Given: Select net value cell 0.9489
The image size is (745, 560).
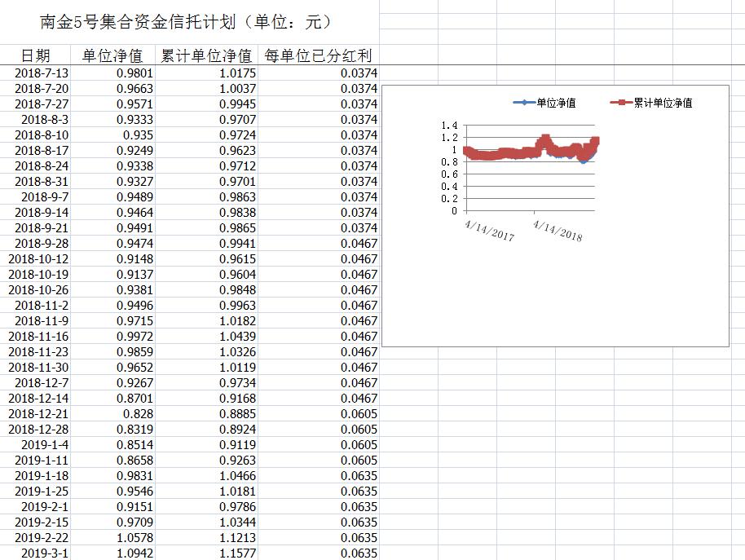Looking at the screenshot, I should pyautogui.click(x=113, y=197).
